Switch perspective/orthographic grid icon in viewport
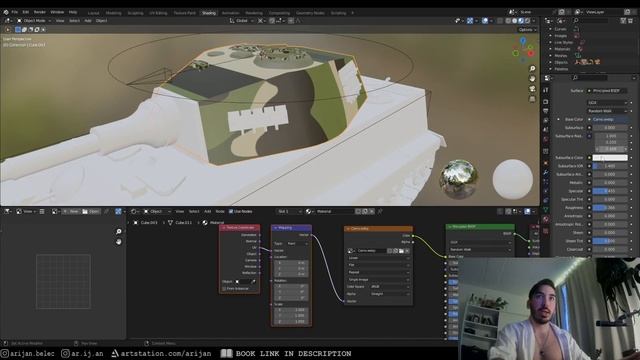Viewport: 640px width, 360px height. tap(532, 99)
